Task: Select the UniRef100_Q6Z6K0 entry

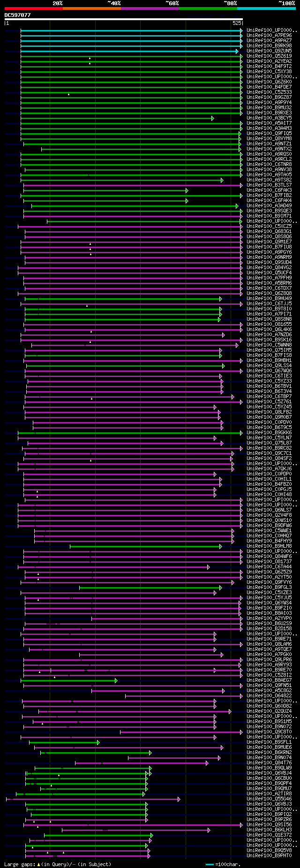Action: (x=269, y=82)
